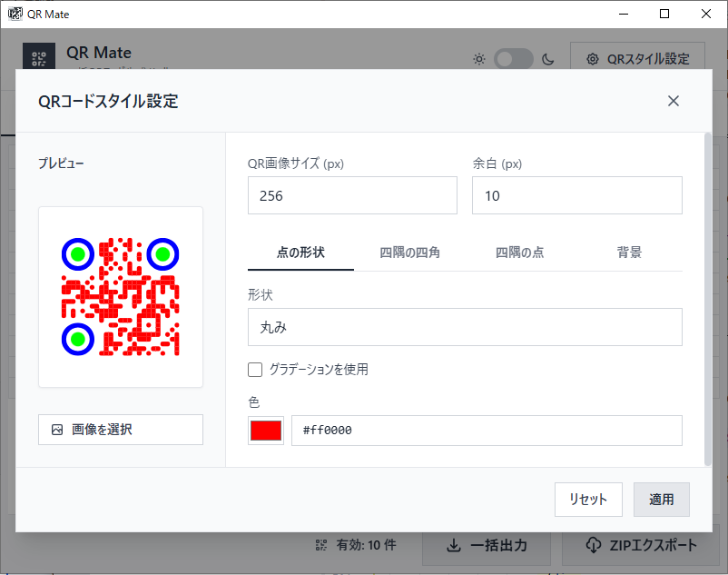This screenshot has height=575, width=728.
Task: Click the QR画像サイズ input field
Action: 352,195
